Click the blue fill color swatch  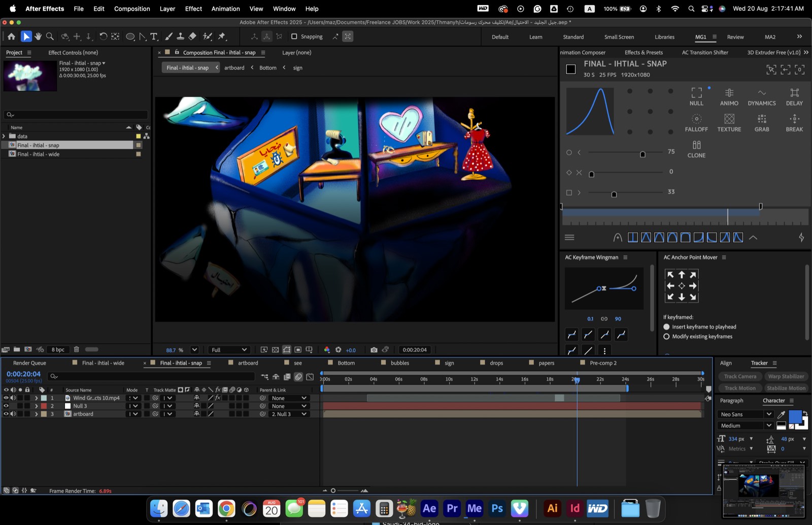[x=795, y=417]
